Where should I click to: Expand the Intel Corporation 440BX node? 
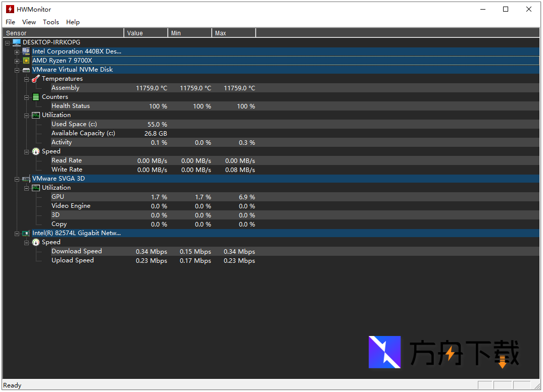point(17,52)
